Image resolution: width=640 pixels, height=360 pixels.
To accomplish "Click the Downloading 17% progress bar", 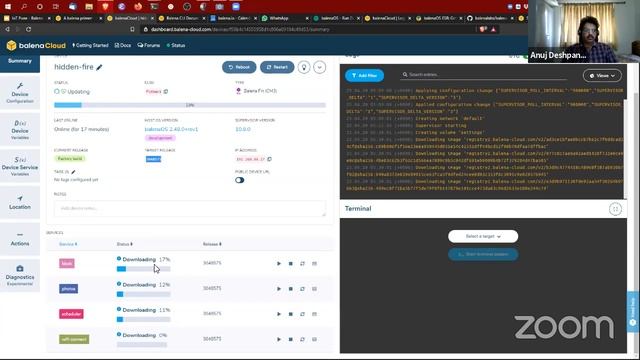I will pos(144,269).
